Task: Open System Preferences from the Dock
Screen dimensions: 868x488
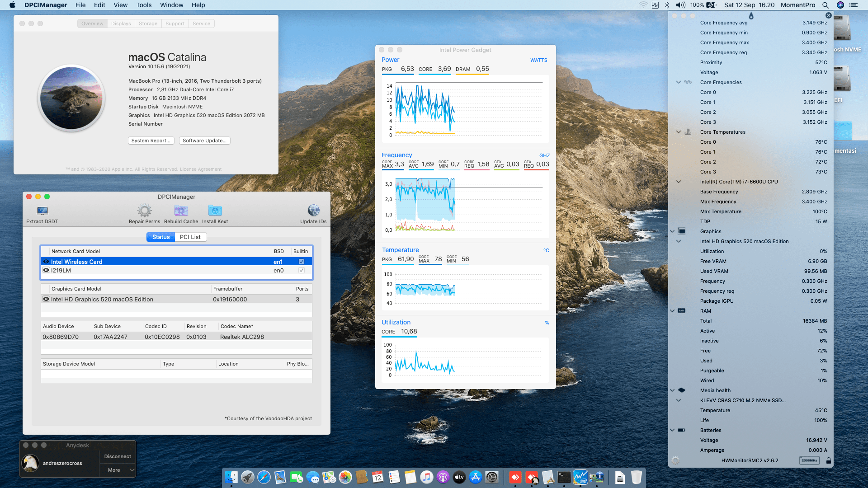Action: pos(492,477)
